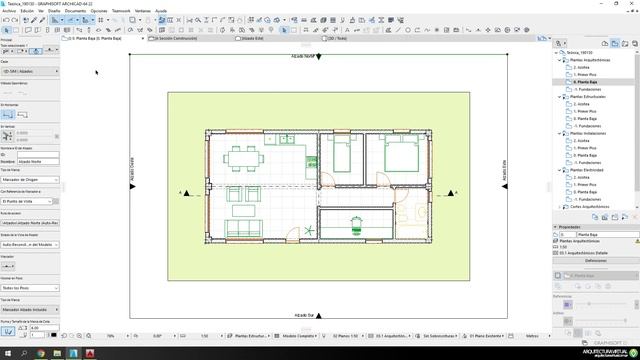Click the Redo icon in the toolbar

pyautogui.click(x=15, y=20)
